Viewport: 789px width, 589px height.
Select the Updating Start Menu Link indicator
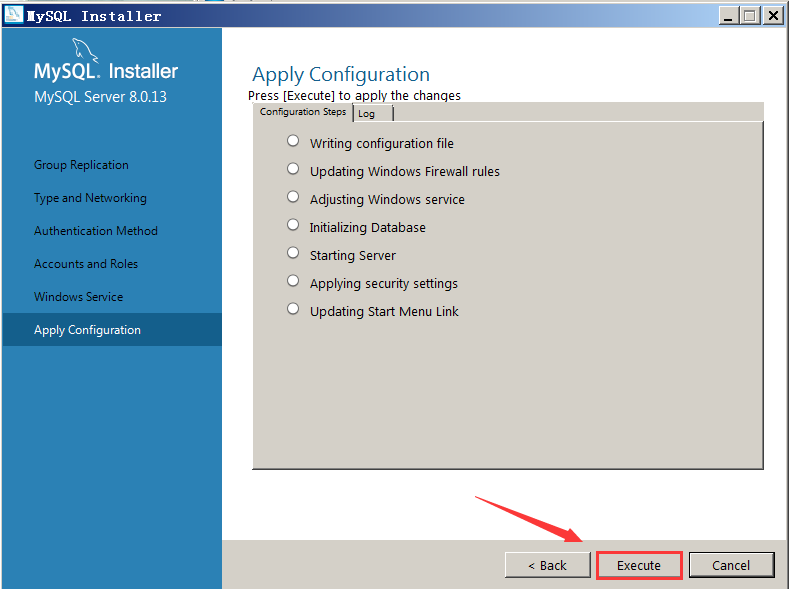click(x=293, y=308)
